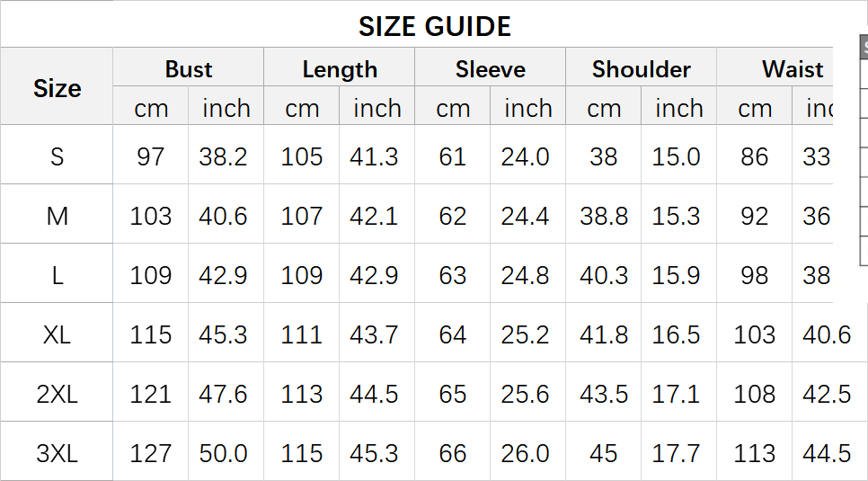Screen dimensions: 868x481
Task: Select the Length column header
Action: (340, 69)
